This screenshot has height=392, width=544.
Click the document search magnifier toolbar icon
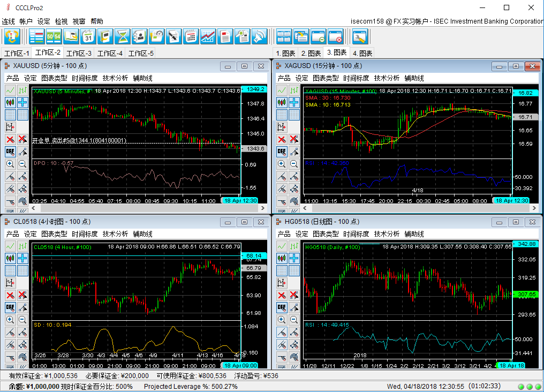click(x=243, y=37)
